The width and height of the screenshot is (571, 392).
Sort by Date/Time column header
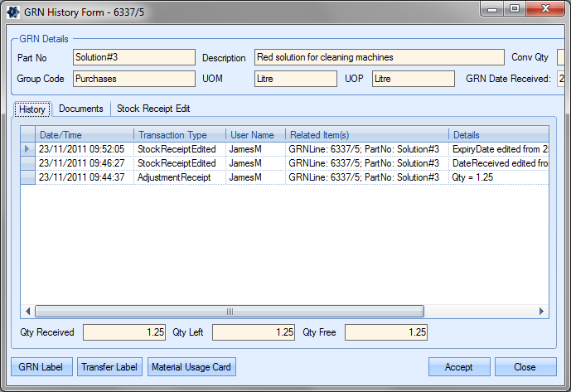coord(85,135)
